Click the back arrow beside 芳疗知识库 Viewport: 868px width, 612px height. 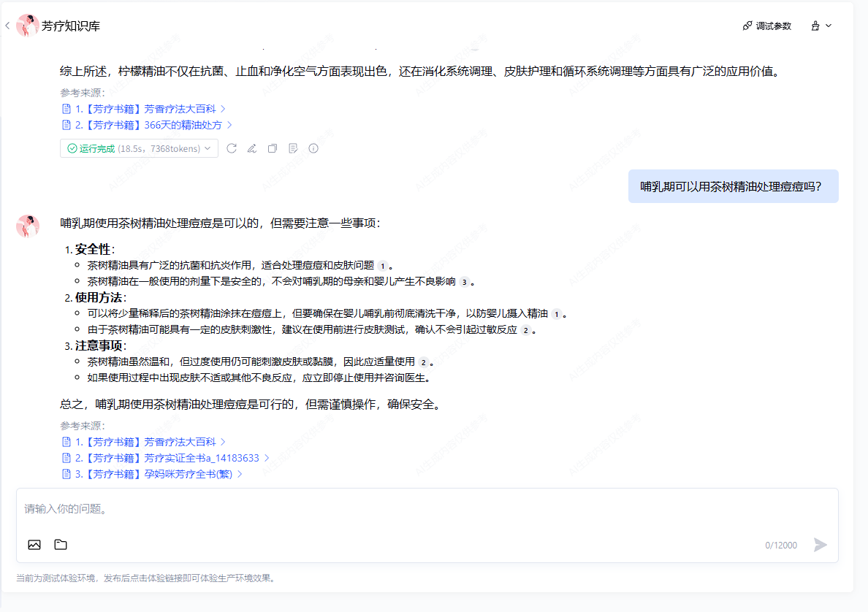[x=7, y=26]
